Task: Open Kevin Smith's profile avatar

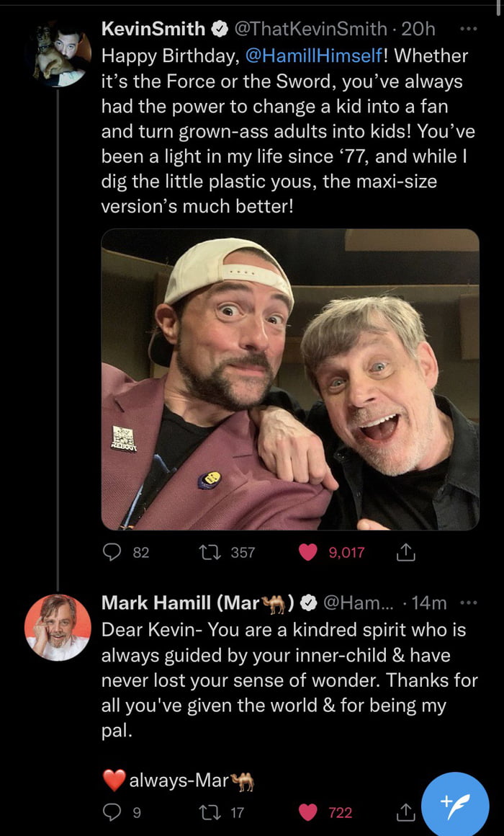Action: click(58, 55)
